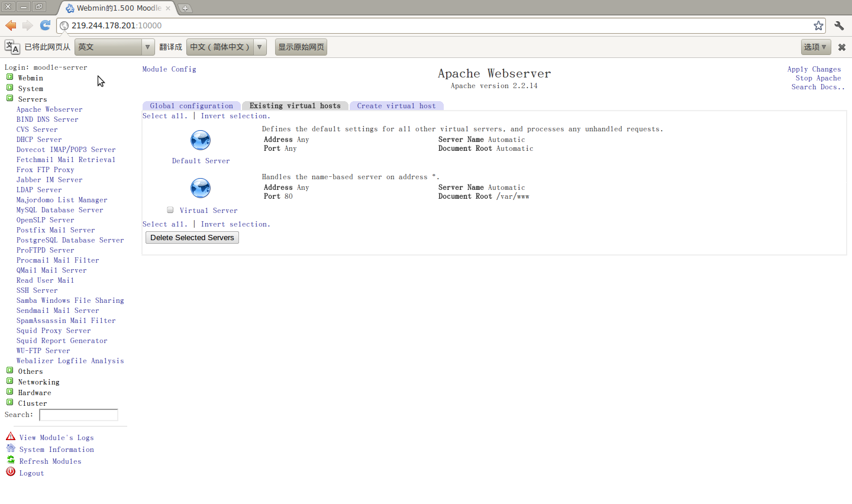The height and width of the screenshot is (504, 852).
Task: Open ProFTPD Server module
Action: (46, 250)
